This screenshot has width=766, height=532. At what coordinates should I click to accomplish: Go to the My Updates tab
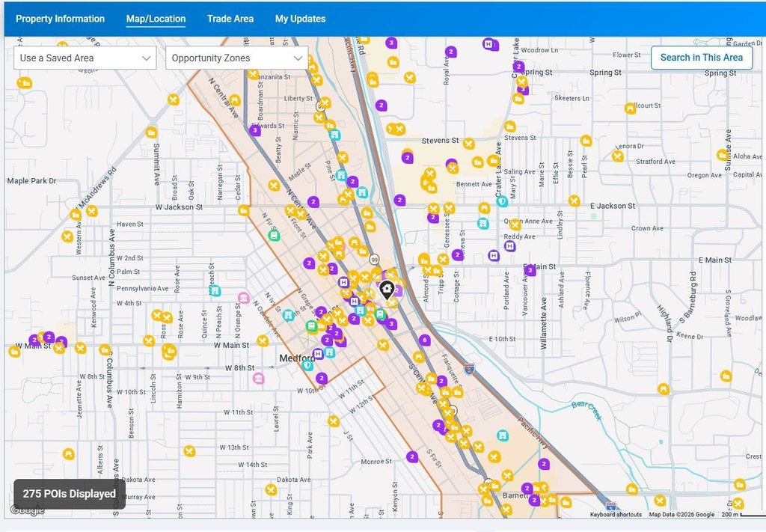click(x=300, y=19)
